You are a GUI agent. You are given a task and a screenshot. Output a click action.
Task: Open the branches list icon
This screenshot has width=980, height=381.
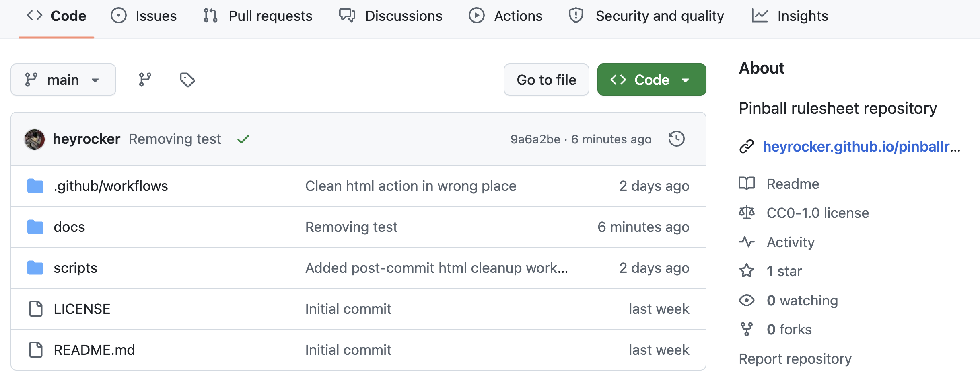(x=145, y=80)
